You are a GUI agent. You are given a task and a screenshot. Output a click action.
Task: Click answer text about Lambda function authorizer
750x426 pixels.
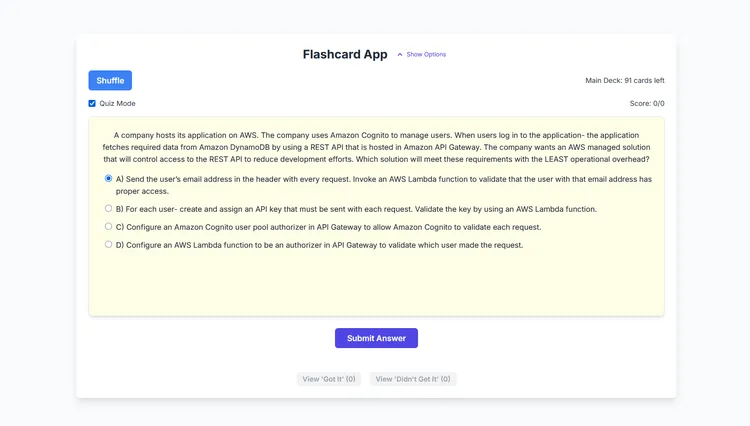coord(319,245)
